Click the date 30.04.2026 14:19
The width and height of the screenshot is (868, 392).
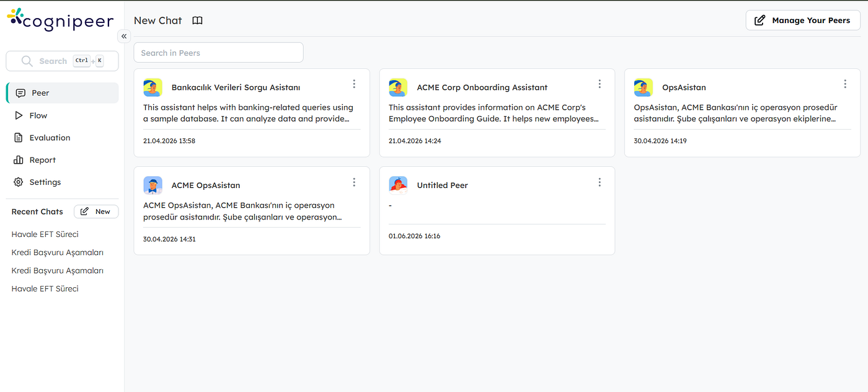click(x=660, y=141)
